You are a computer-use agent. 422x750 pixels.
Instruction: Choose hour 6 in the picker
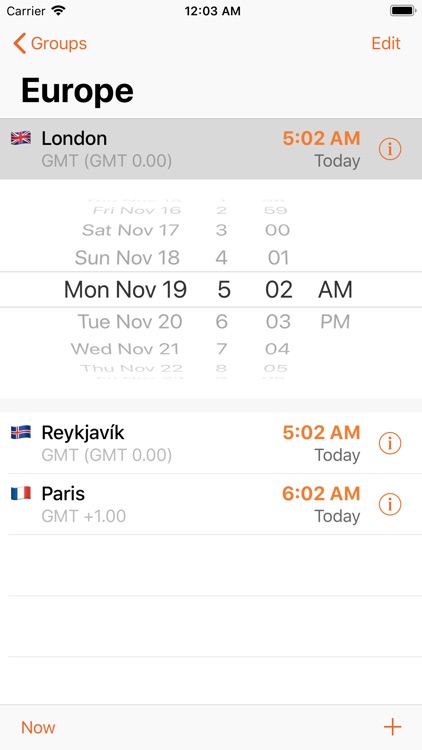tap(222, 322)
